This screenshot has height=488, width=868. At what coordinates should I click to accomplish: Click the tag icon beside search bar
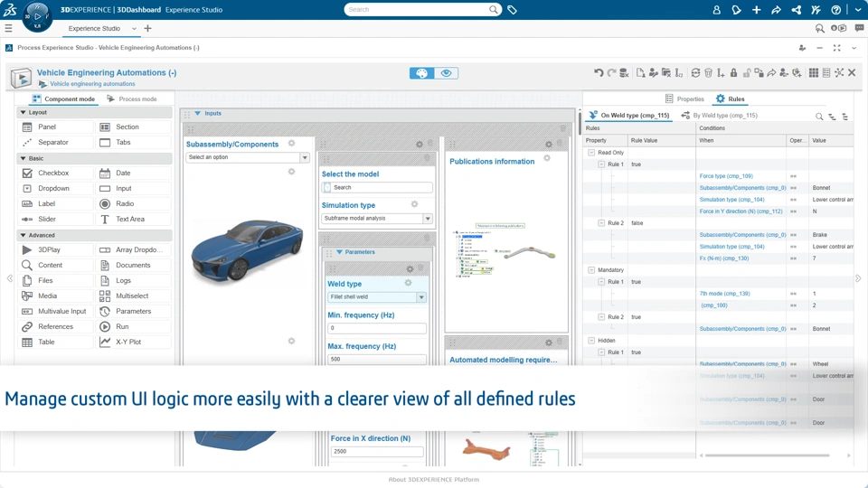(x=512, y=10)
